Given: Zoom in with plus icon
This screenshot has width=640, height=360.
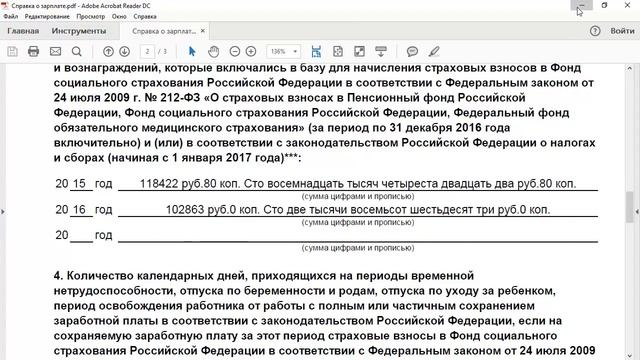Looking at the screenshot, I should [x=251, y=51].
